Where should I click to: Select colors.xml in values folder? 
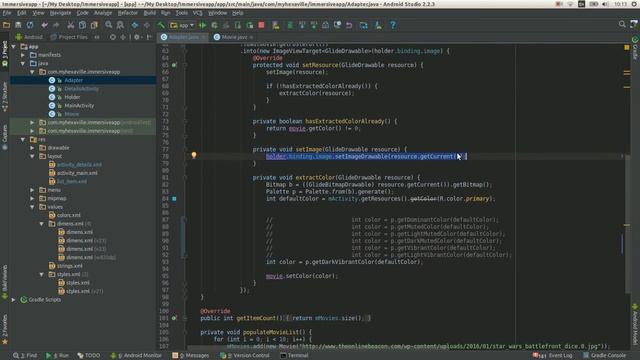[69, 215]
